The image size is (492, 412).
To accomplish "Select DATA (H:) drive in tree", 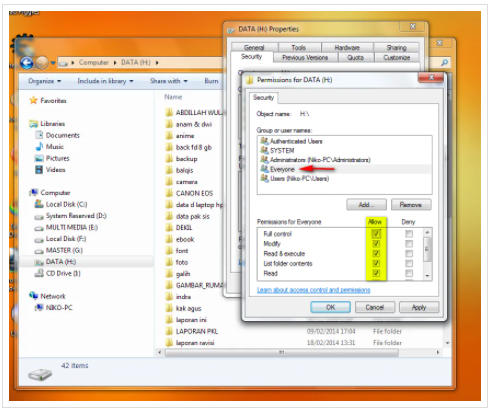I will pos(55,262).
